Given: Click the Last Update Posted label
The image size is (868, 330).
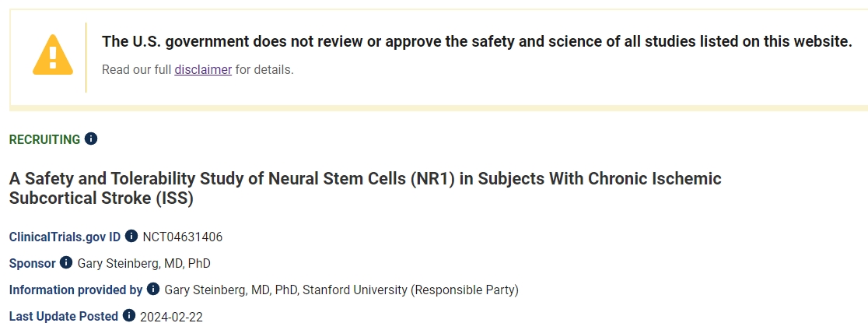Looking at the screenshot, I should (63, 316).
